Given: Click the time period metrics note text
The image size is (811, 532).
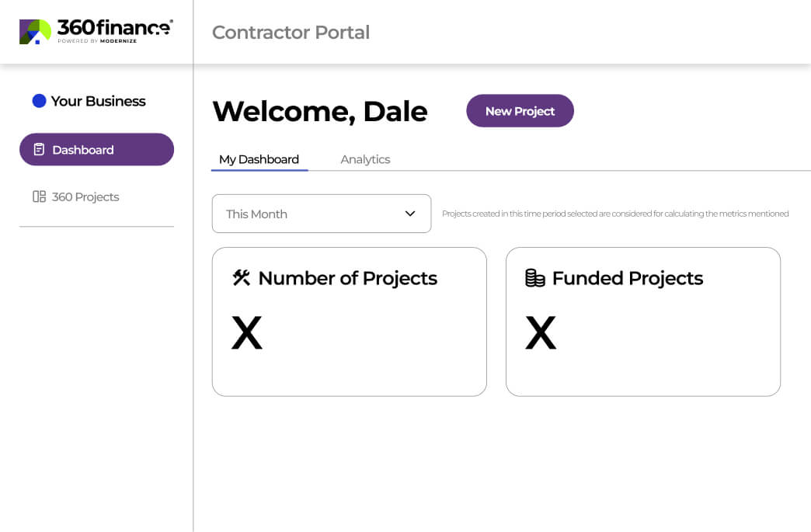Looking at the screenshot, I should click(x=615, y=214).
